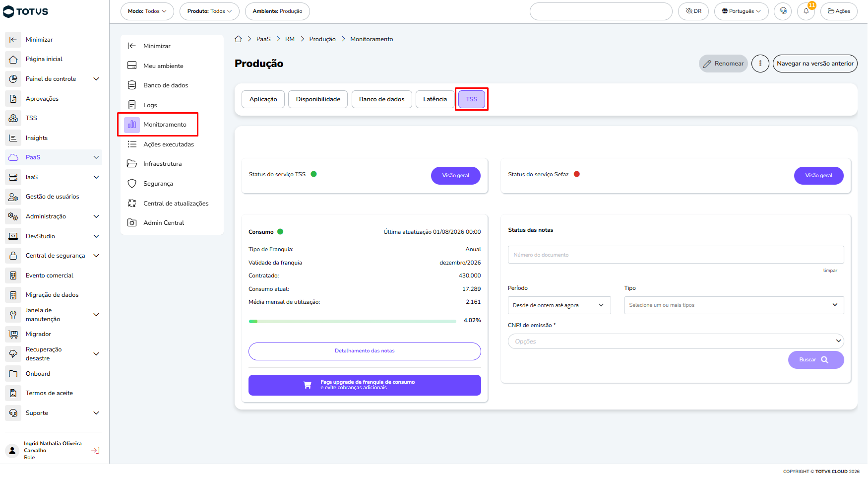The height and width of the screenshot is (480, 868).
Task: Click Navegar na versão anterior
Action: click(x=815, y=64)
